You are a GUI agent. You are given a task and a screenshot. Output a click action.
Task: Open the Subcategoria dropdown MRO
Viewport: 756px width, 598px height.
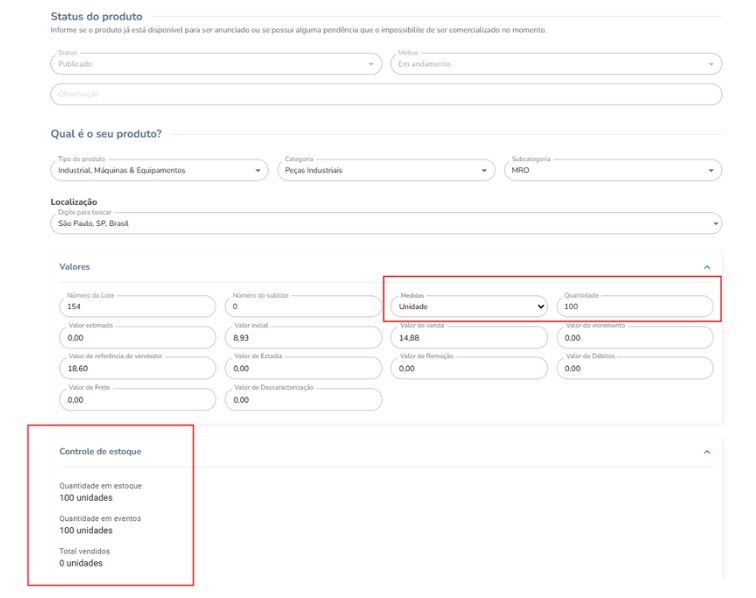(613, 170)
